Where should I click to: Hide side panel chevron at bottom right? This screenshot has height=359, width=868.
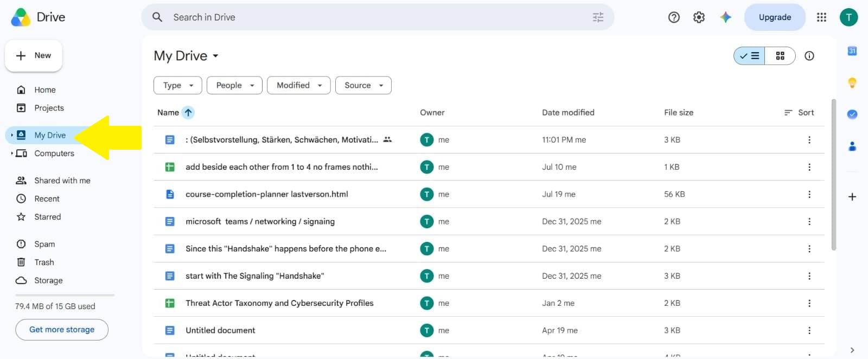click(x=852, y=350)
